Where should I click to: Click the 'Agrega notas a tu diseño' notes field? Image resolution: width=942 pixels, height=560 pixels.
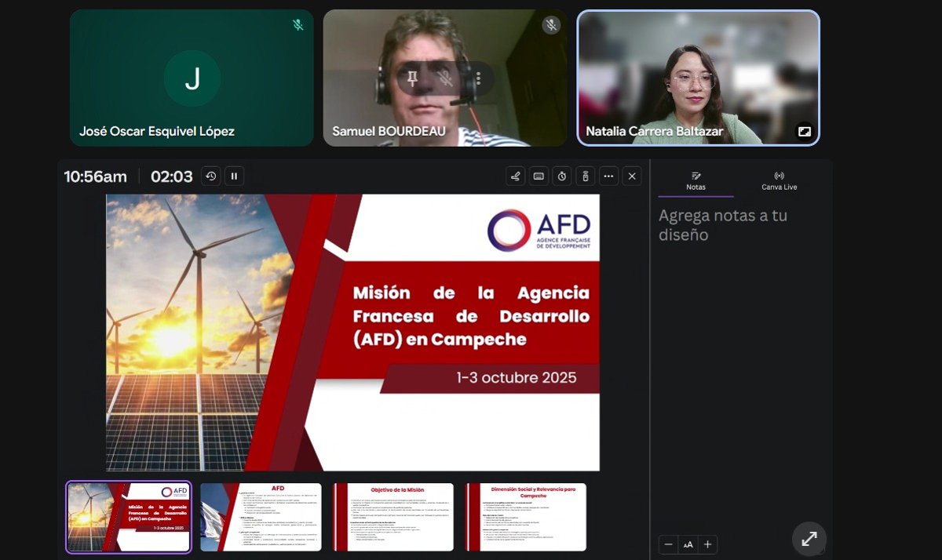point(741,225)
